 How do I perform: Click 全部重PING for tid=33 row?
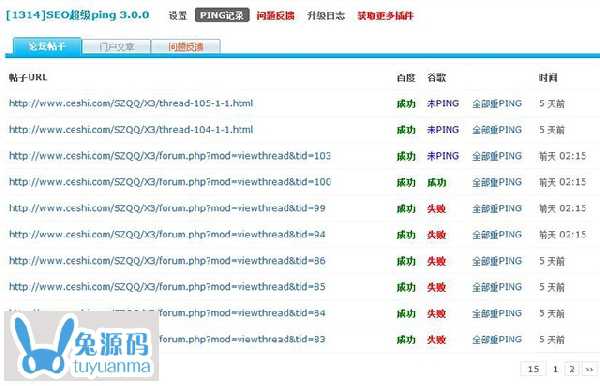(x=497, y=339)
